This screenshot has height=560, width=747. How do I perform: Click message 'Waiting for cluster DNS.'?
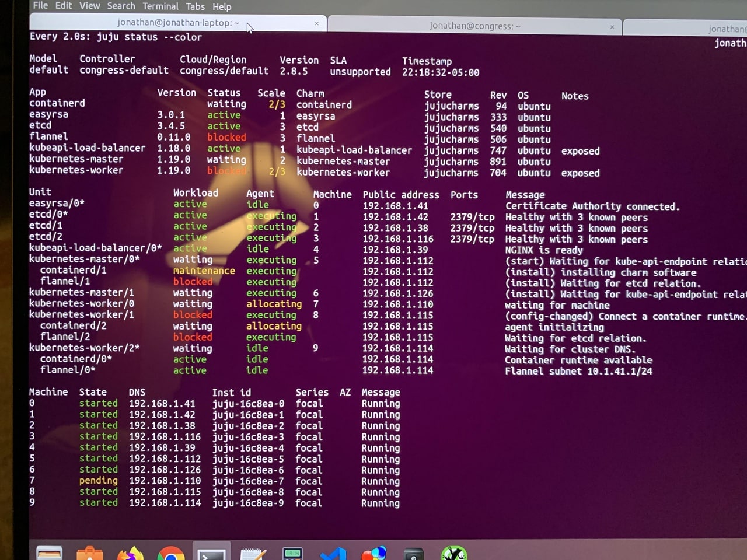pos(570,349)
